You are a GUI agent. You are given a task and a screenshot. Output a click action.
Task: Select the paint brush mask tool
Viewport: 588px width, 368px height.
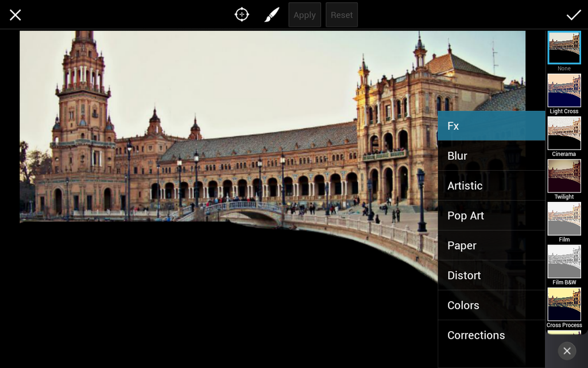point(272,14)
